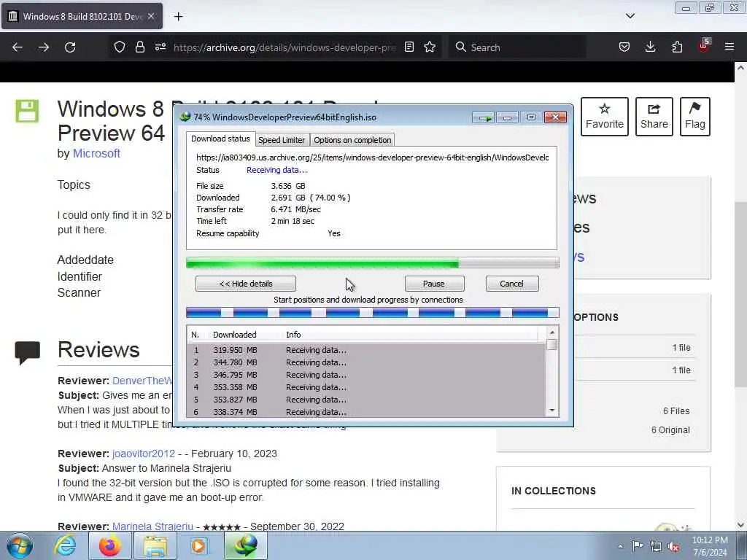Image resolution: width=747 pixels, height=560 pixels.
Task: Open network tray icon
Action: click(656, 546)
